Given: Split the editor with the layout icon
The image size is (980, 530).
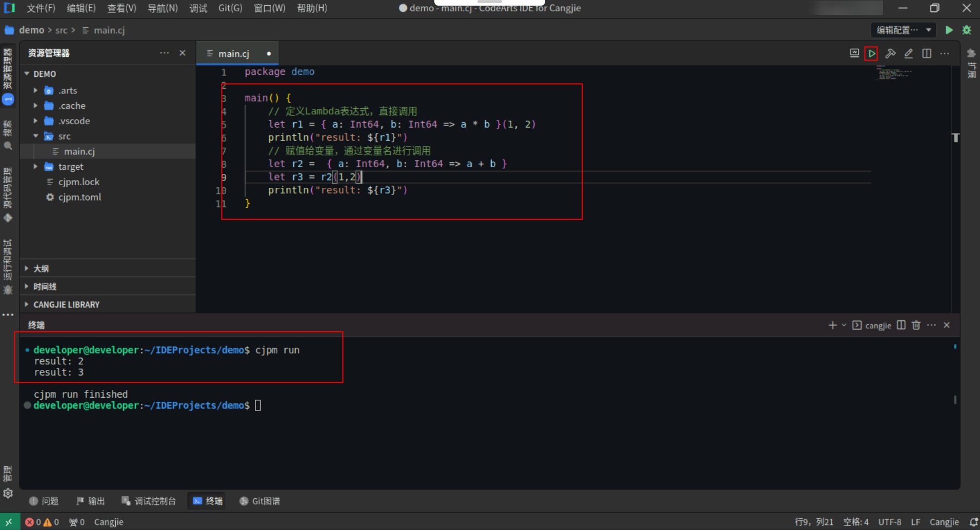Looking at the screenshot, I should point(927,53).
